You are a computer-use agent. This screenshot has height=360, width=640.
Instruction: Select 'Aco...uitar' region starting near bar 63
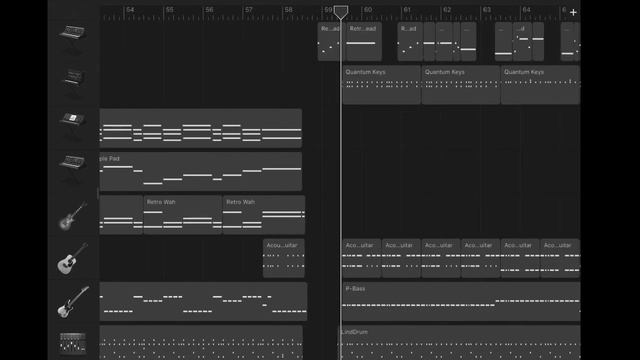[520, 258]
